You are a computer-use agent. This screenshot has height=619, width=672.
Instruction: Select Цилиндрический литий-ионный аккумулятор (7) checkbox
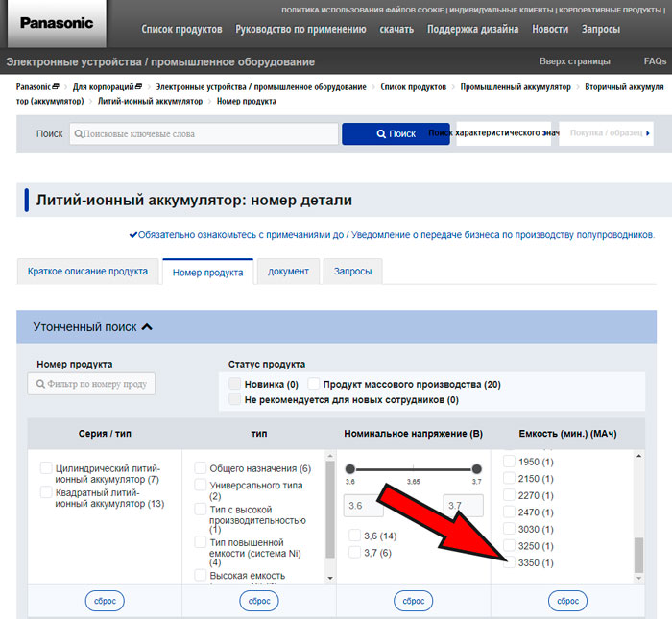46,467
